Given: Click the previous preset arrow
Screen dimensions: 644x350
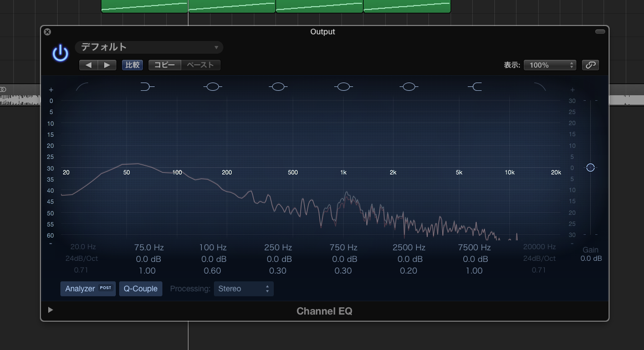Looking at the screenshot, I should click(x=88, y=65).
